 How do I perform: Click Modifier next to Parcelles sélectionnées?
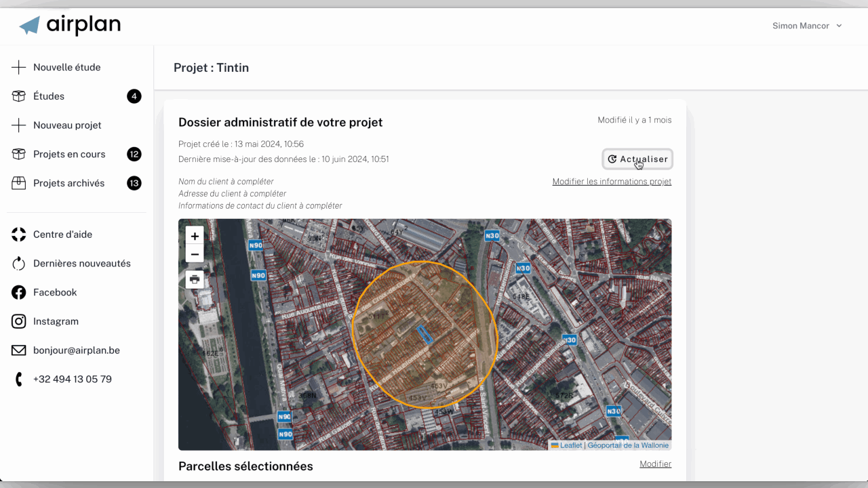click(x=655, y=464)
